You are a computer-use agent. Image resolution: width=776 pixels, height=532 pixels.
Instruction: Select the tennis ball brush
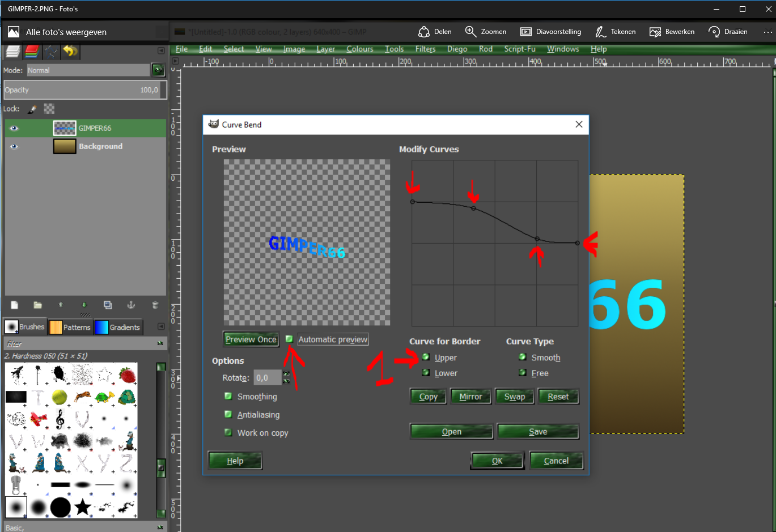(60, 397)
